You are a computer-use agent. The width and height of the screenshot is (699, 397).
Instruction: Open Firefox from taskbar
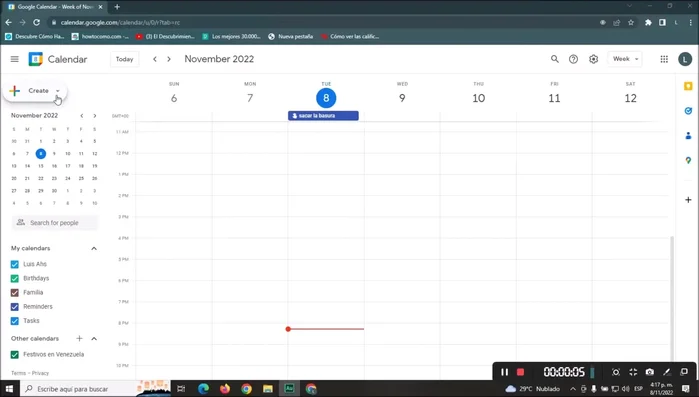225,389
